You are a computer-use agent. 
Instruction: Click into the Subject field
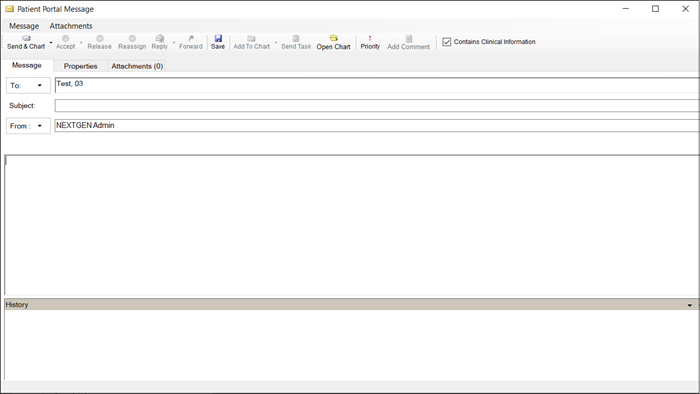point(377,106)
